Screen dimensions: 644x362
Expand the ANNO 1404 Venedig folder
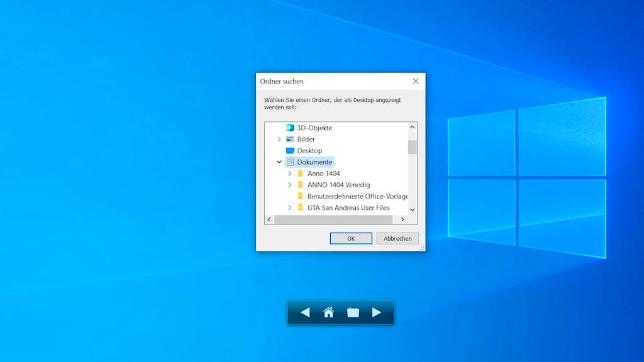289,185
